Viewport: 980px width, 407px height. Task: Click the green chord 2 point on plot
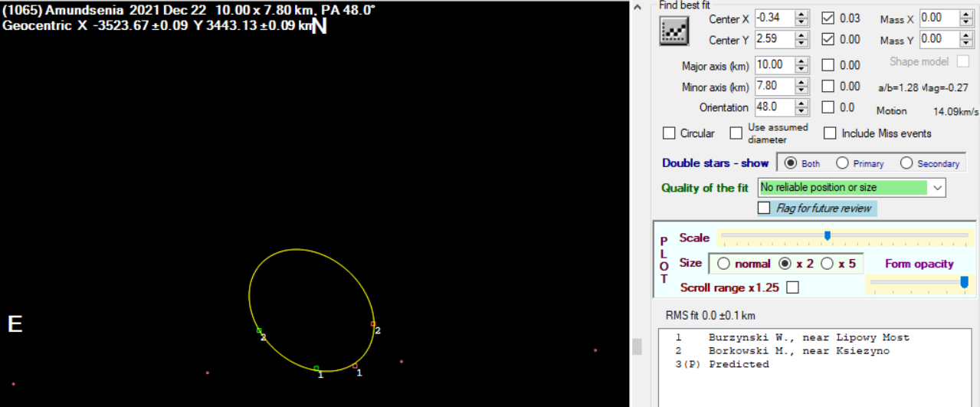tap(259, 330)
